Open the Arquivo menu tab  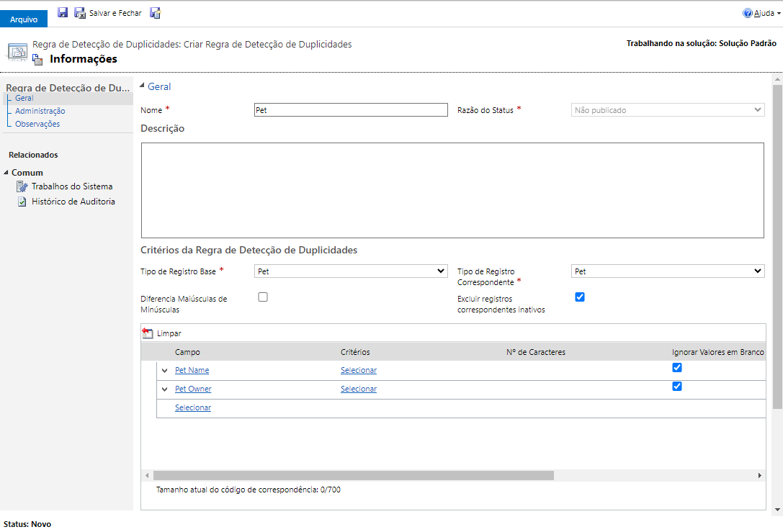(x=24, y=19)
